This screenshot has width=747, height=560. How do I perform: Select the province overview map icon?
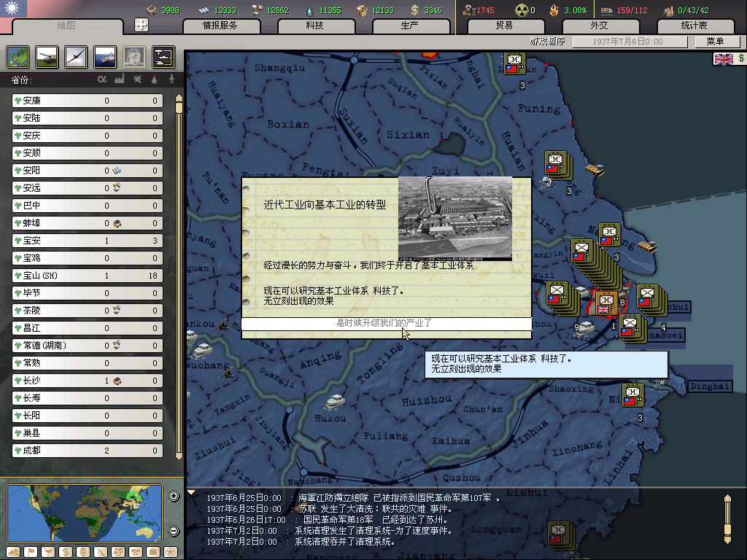tap(18, 57)
